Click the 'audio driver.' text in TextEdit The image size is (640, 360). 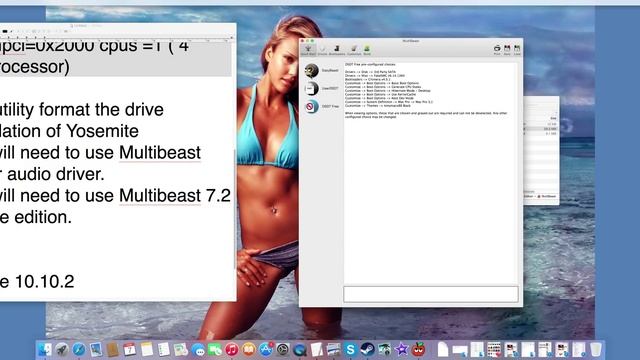[56, 175]
